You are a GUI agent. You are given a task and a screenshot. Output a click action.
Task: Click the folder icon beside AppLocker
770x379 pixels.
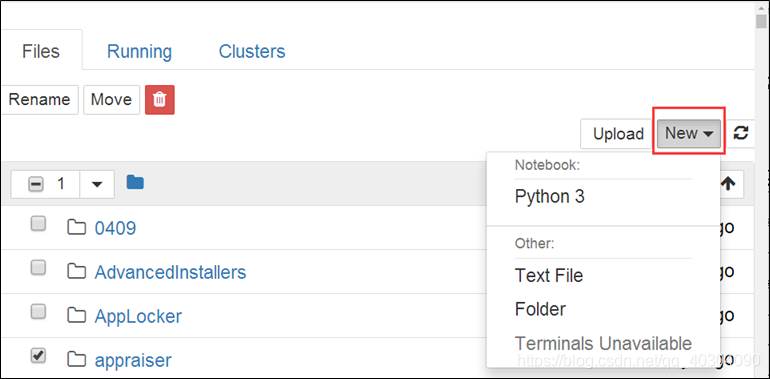77,316
